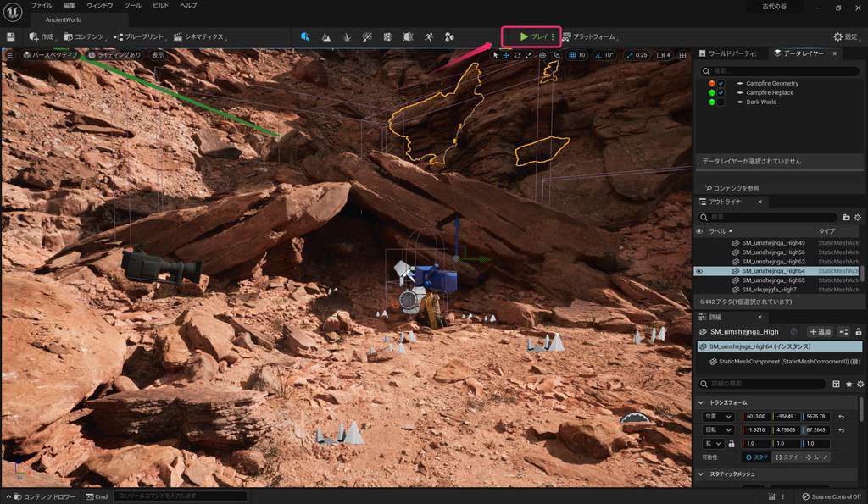Click the Details panel vertical scrollbar

(861, 409)
